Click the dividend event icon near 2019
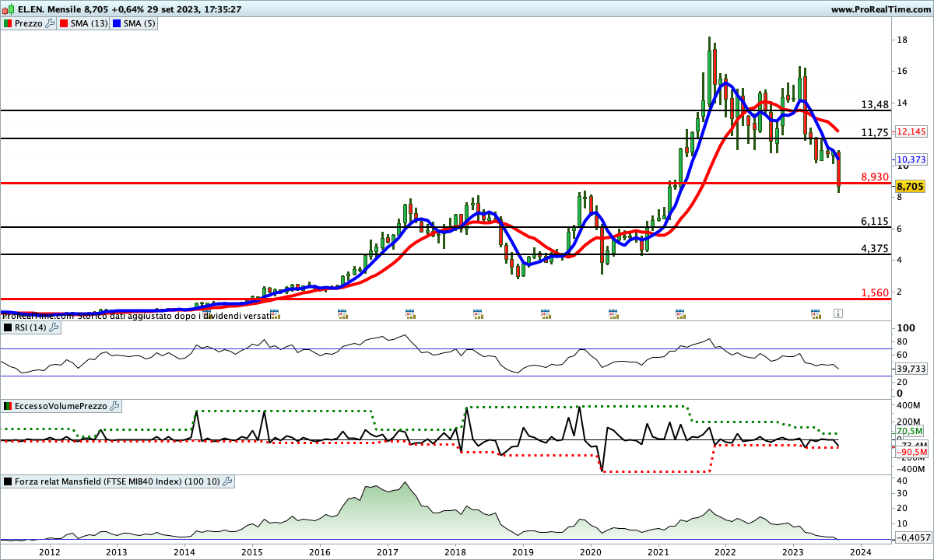The image size is (934, 560). point(546,313)
